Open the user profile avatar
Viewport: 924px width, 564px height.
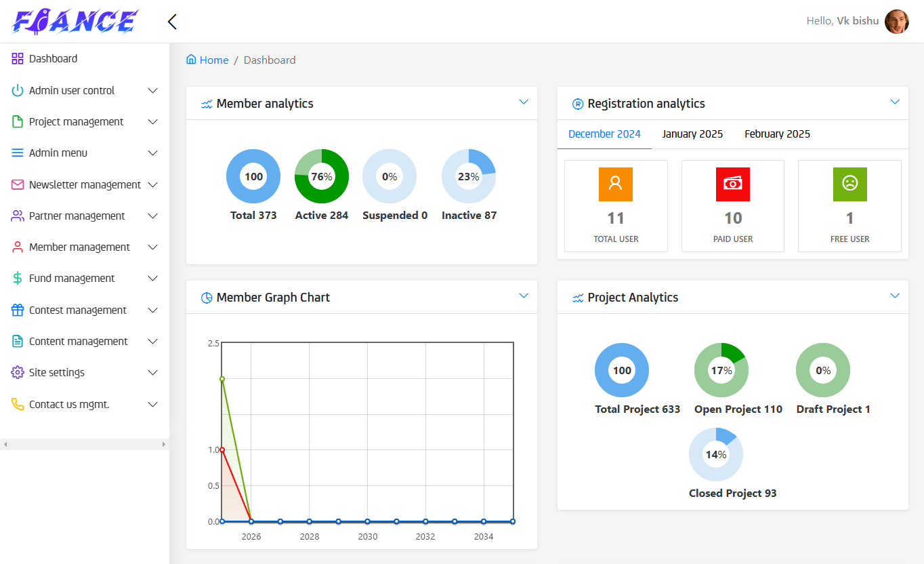tap(896, 22)
